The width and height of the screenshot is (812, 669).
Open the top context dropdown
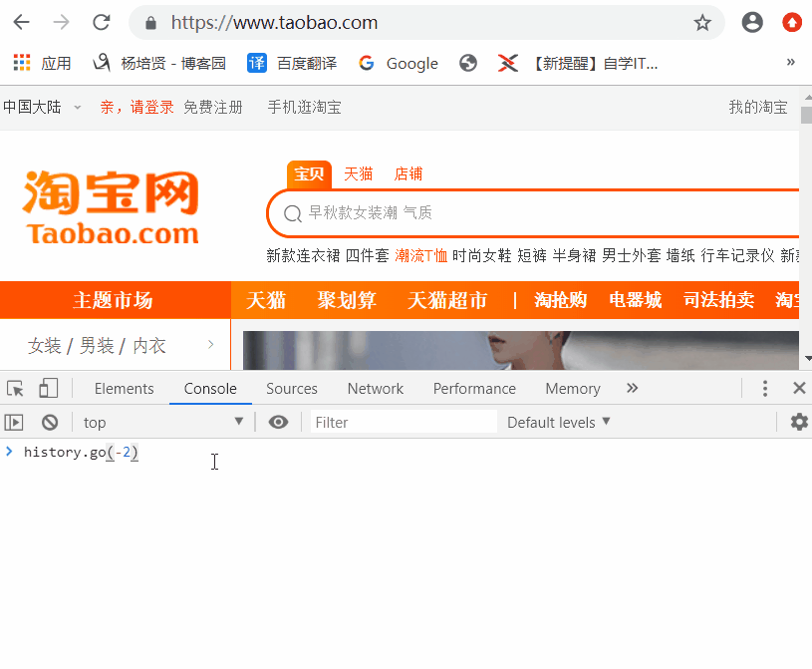click(x=163, y=423)
